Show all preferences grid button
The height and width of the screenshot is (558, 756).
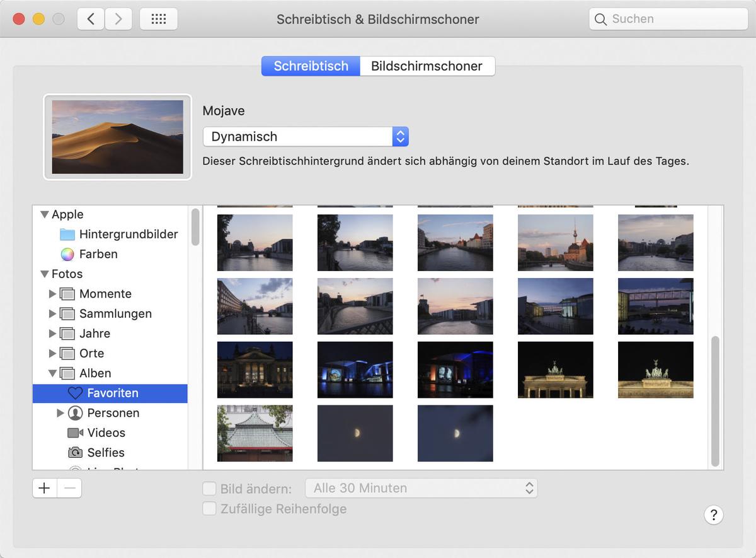pyautogui.click(x=159, y=19)
